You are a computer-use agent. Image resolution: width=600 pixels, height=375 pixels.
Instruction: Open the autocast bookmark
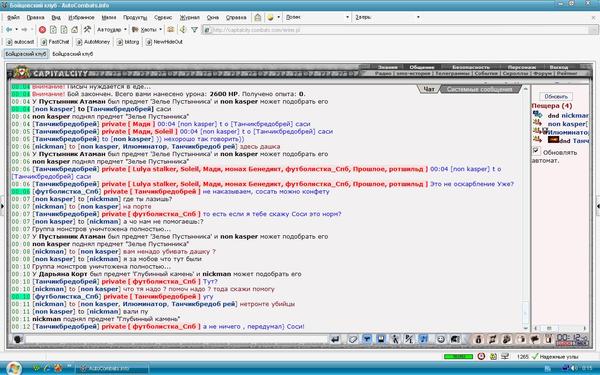click(x=20, y=42)
